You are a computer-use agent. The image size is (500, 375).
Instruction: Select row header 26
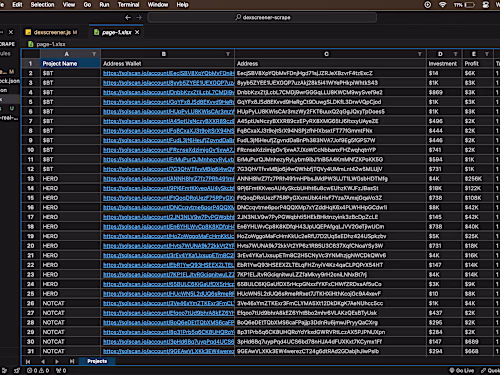click(x=31, y=303)
